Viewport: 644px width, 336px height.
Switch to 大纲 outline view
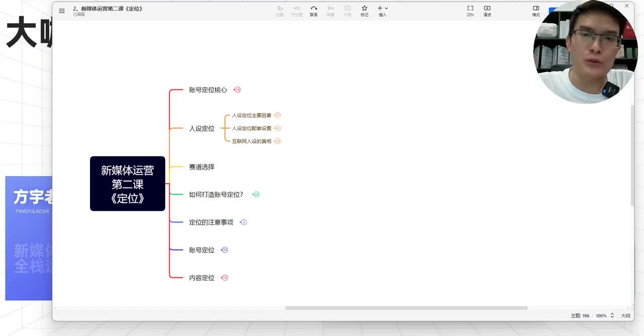pyautogui.click(x=625, y=316)
